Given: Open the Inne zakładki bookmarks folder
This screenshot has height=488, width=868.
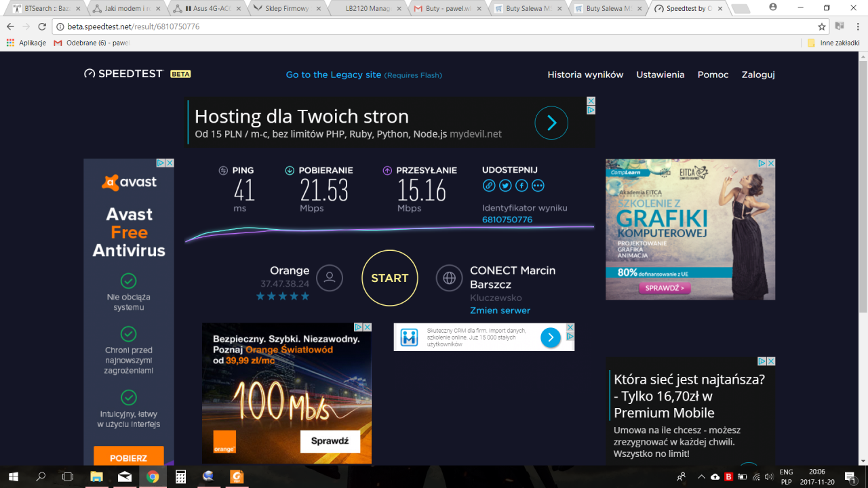Looking at the screenshot, I should (x=833, y=43).
